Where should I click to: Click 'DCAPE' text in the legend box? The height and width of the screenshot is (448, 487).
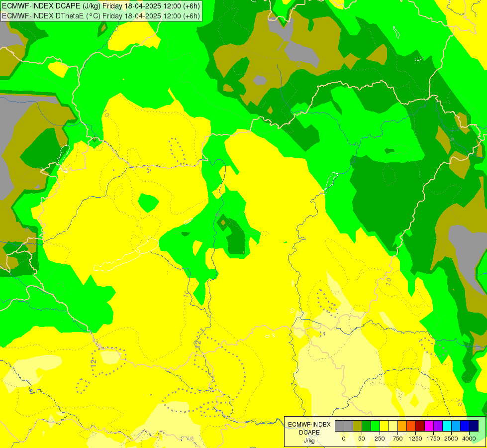tap(309, 433)
